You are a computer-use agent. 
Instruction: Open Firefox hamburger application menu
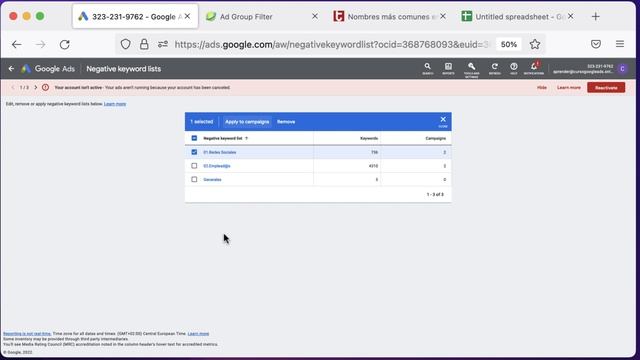620,44
